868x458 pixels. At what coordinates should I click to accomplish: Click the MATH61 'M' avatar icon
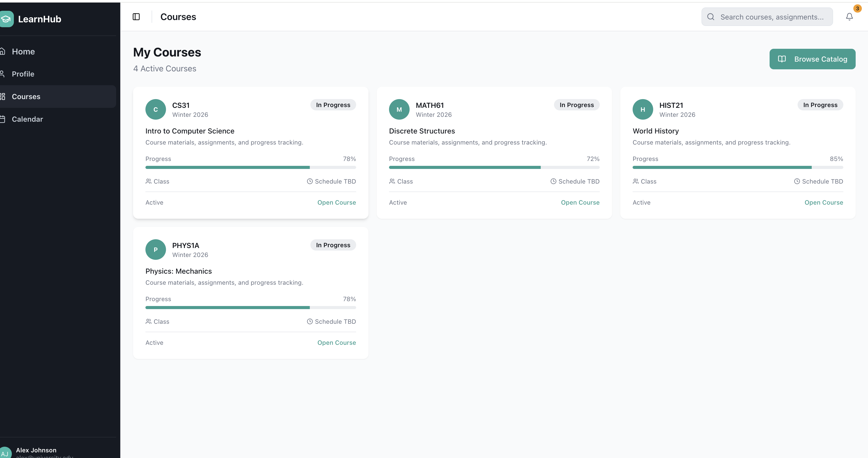(x=399, y=109)
